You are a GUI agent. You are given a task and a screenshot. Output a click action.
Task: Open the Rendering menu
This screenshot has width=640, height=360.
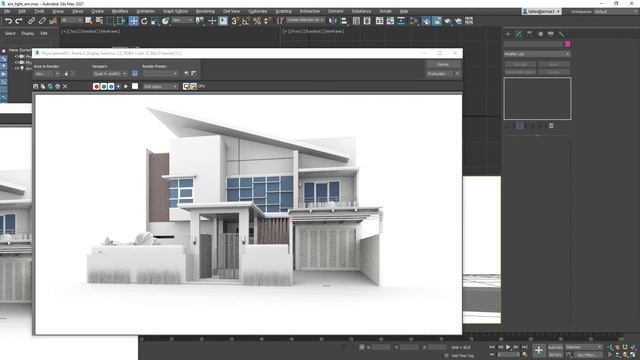[x=205, y=11]
